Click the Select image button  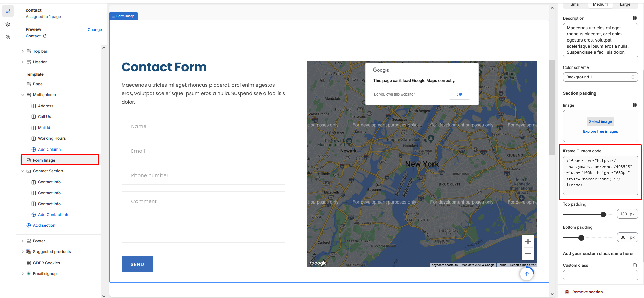tap(600, 121)
